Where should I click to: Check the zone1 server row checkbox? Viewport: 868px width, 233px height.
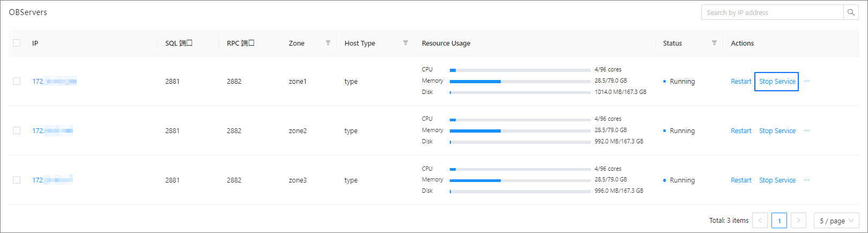tap(17, 82)
